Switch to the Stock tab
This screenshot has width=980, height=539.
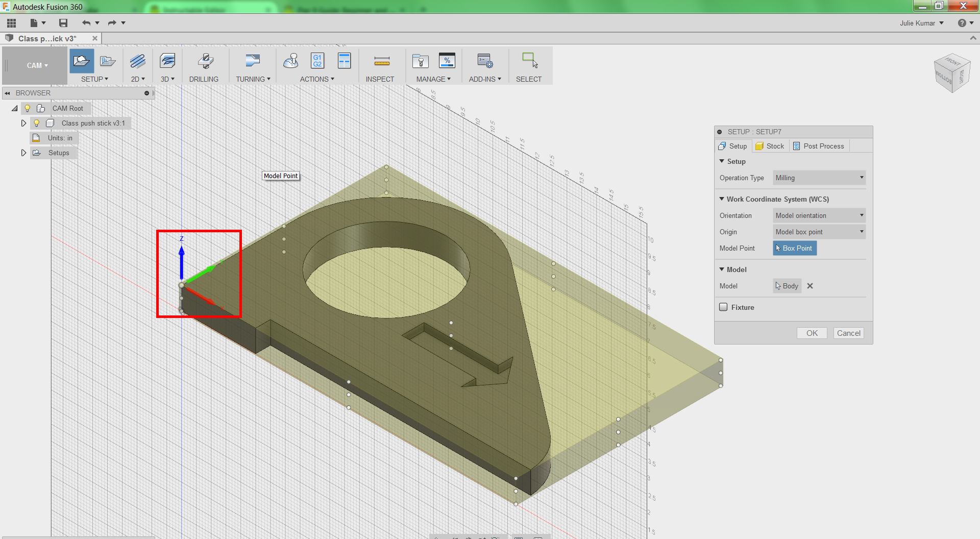pyautogui.click(x=770, y=146)
